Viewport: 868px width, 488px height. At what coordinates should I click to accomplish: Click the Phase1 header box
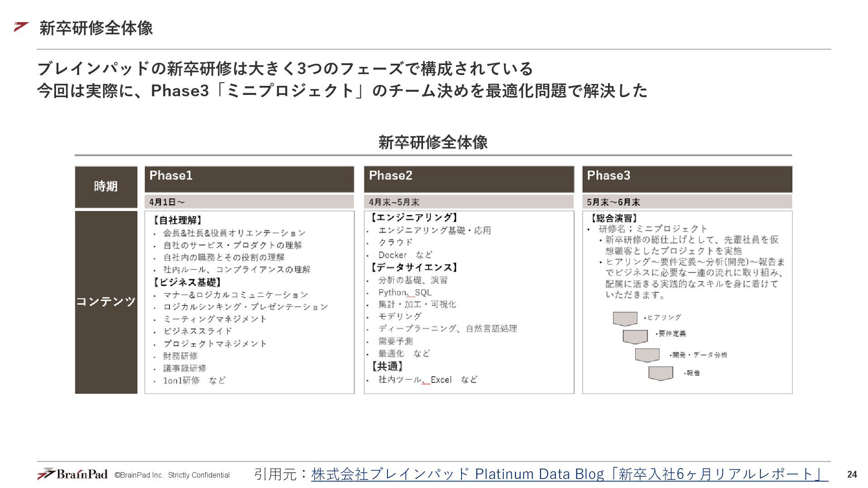tap(249, 179)
